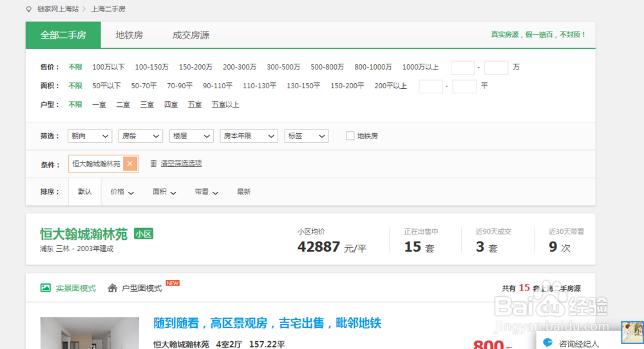Click 清空筛选选项 link
The height and width of the screenshot is (349, 644).
(x=181, y=164)
